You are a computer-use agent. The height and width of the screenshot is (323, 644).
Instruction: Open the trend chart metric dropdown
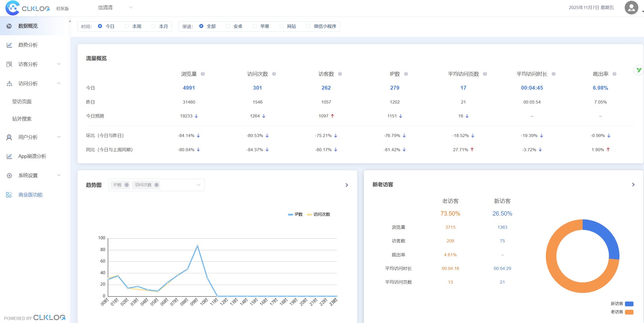[198, 185]
